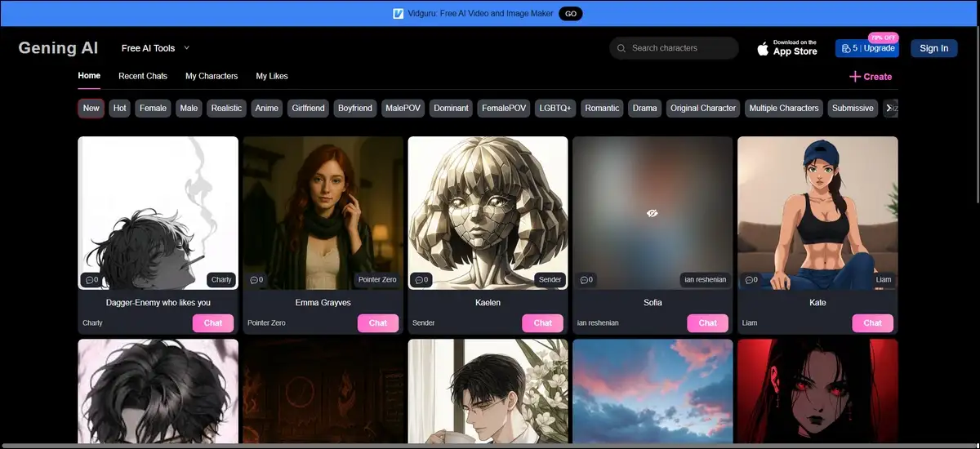Filter by the Male tag
This screenshot has height=449, width=980.
click(x=189, y=108)
